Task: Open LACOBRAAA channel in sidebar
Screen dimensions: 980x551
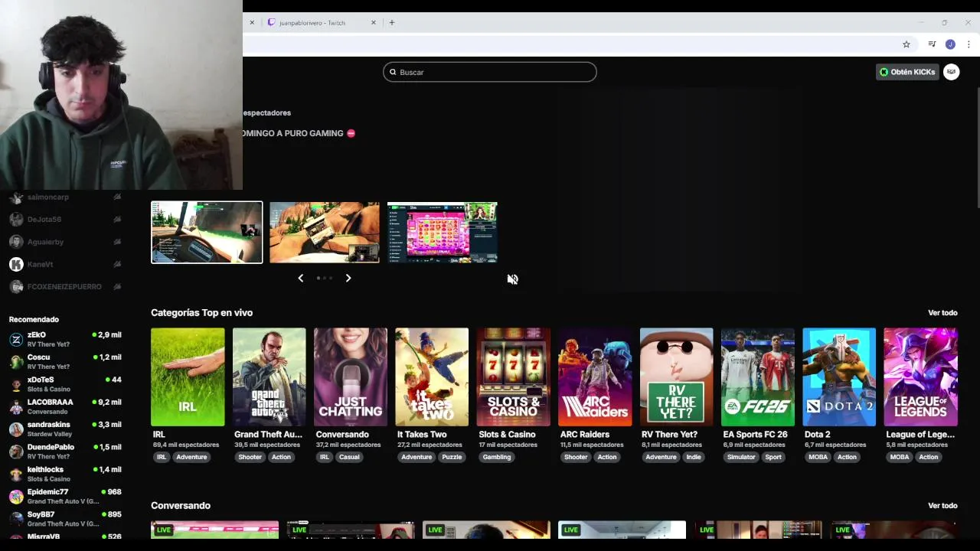Action: click(x=65, y=406)
